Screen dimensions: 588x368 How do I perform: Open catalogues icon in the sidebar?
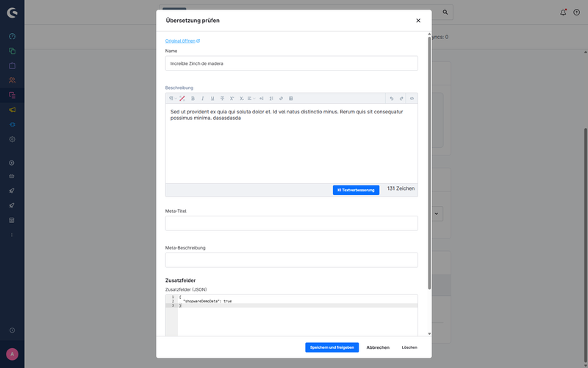tap(12, 51)
